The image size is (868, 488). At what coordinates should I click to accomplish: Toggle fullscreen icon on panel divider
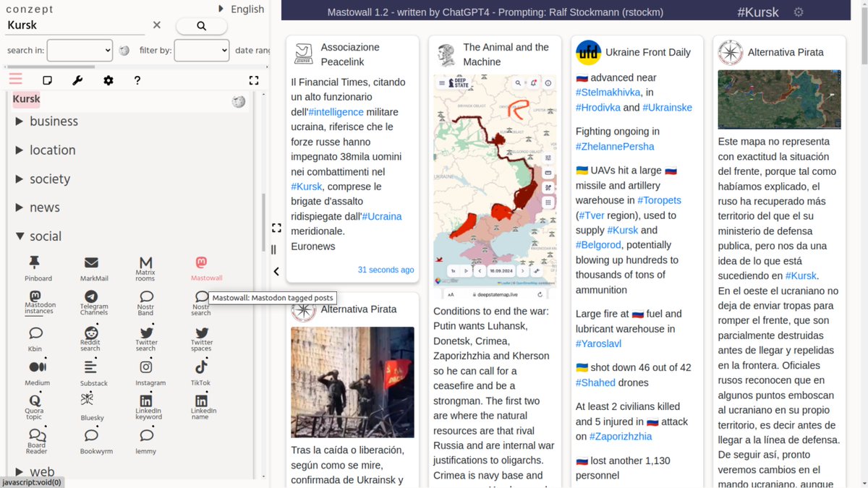pos(276,228)
